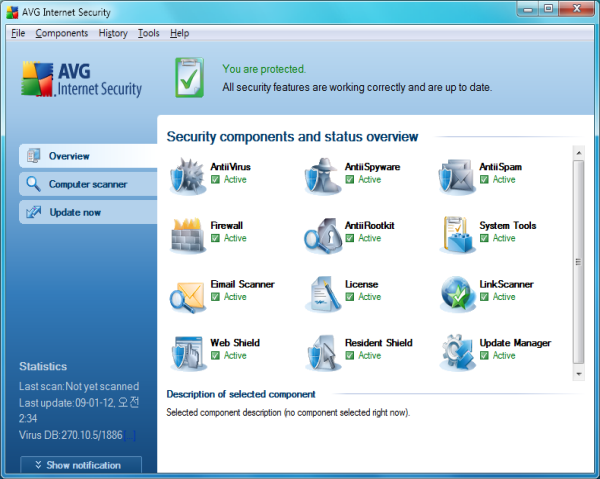The image size is (600, 479).
Task: Click the AVG title bar icon
Action: click(12, 12)
